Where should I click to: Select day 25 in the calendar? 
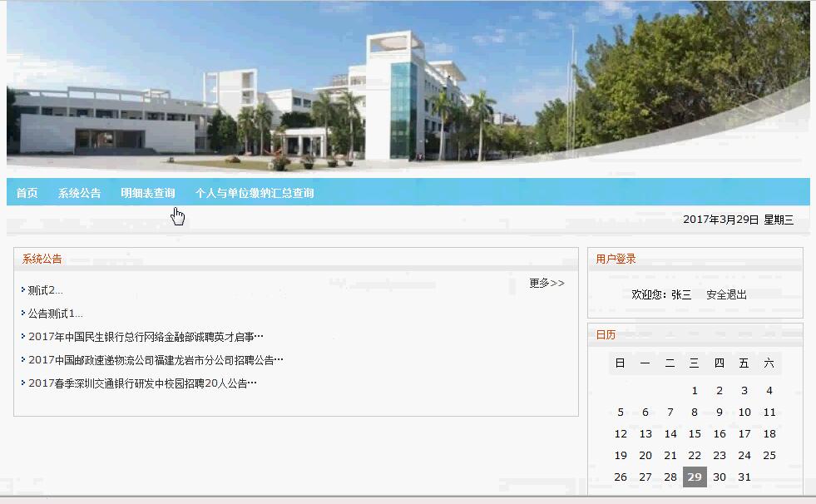[x=769, y=456]
